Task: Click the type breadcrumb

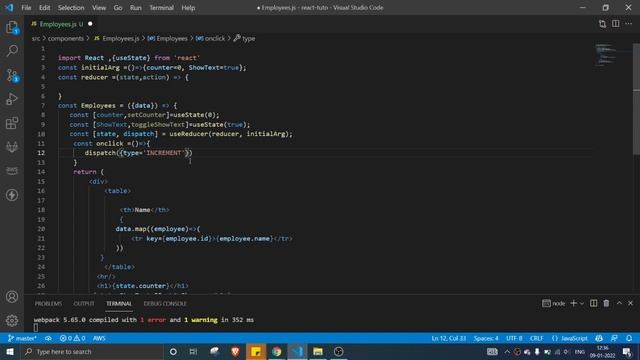Action: tap(244, 38)
